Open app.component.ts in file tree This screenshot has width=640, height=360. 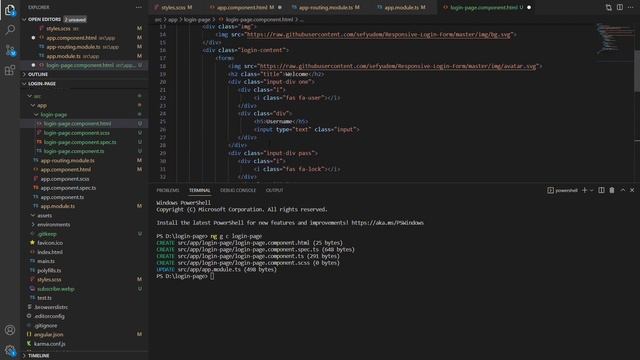point(62,197)
